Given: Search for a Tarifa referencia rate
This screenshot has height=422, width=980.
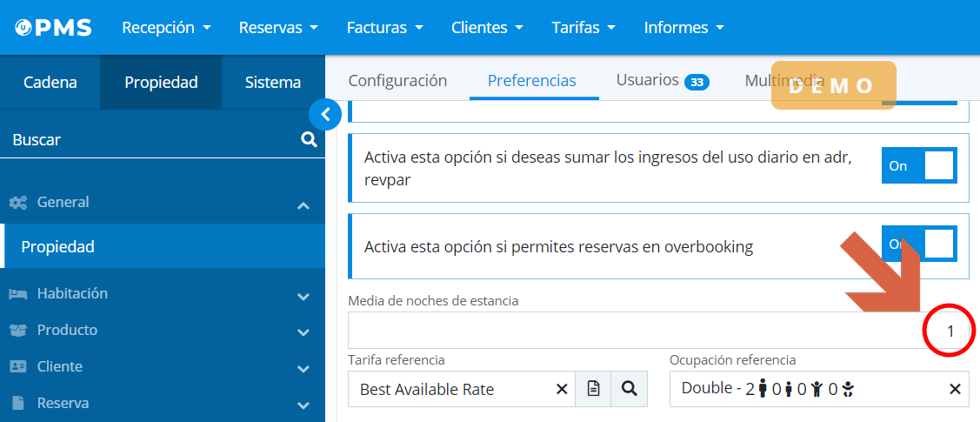Looking at the screenshot, I should pos(629,389).
